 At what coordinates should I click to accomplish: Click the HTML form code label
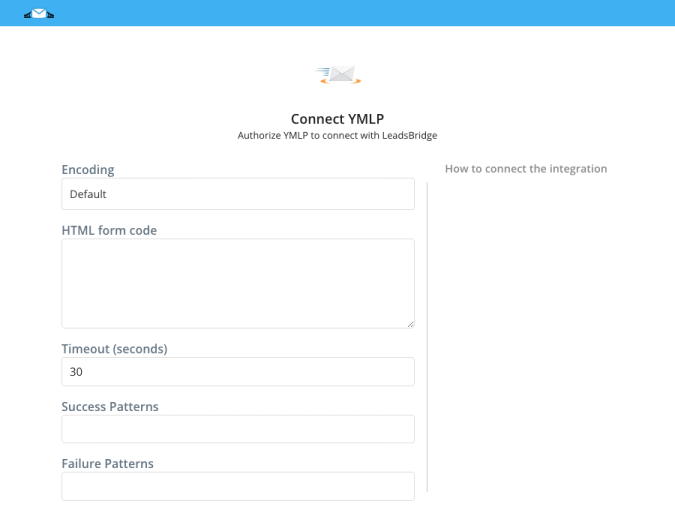[x=109, y=230]
